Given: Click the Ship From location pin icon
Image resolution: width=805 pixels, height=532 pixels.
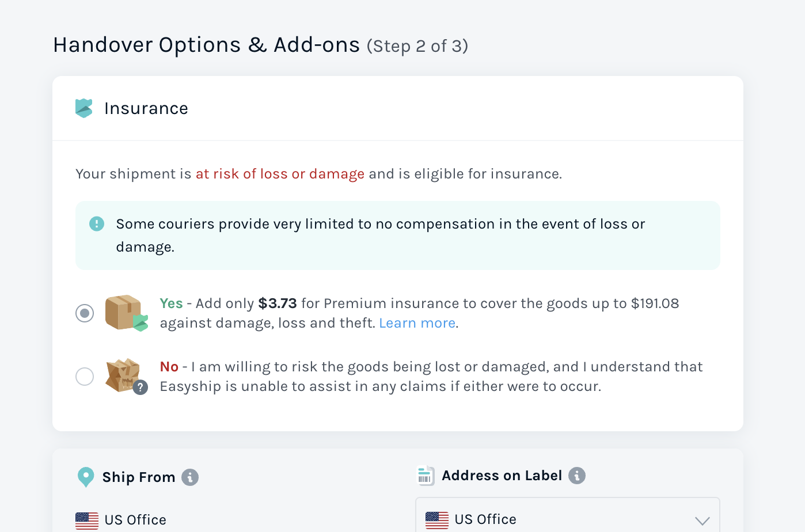Looking at the screenshot, I should (x=85, y=477).
